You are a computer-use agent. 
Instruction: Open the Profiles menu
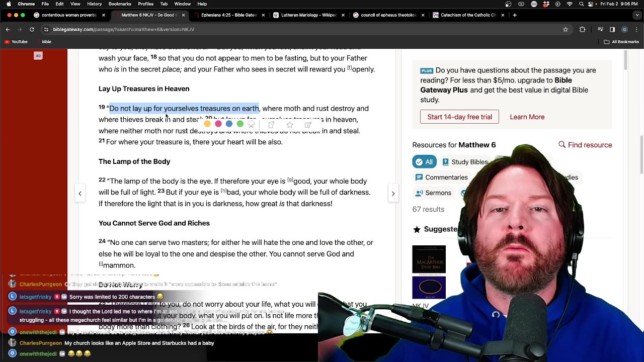tap(146, 4)
